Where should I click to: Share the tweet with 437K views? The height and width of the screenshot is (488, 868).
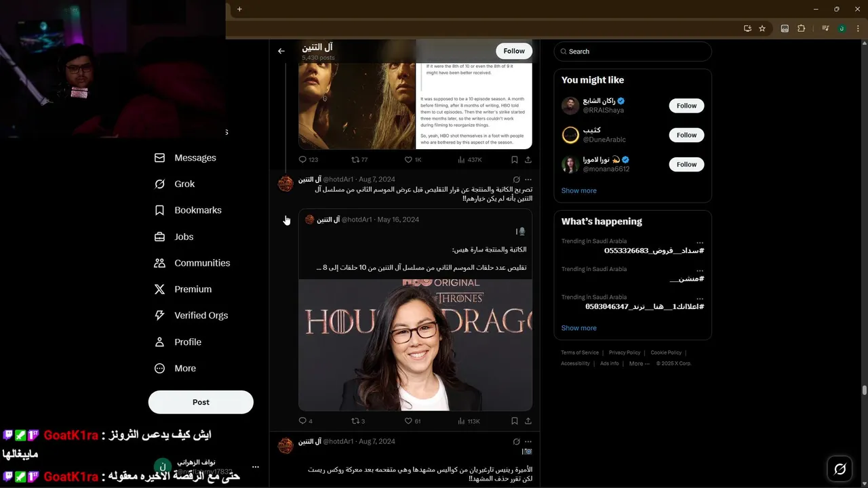pyautogui.click(x=528, y=160)
